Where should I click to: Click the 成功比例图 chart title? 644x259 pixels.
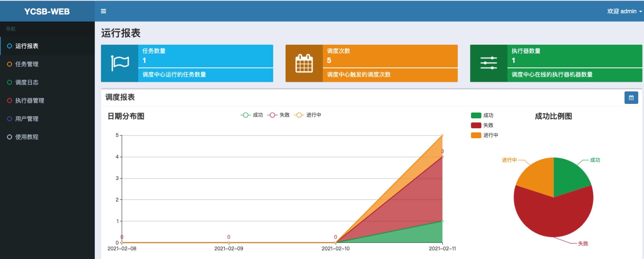click(x=554, y=116)
